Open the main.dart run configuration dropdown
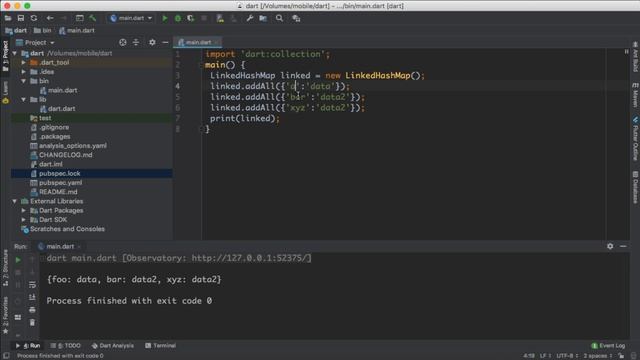 point(131,18)
